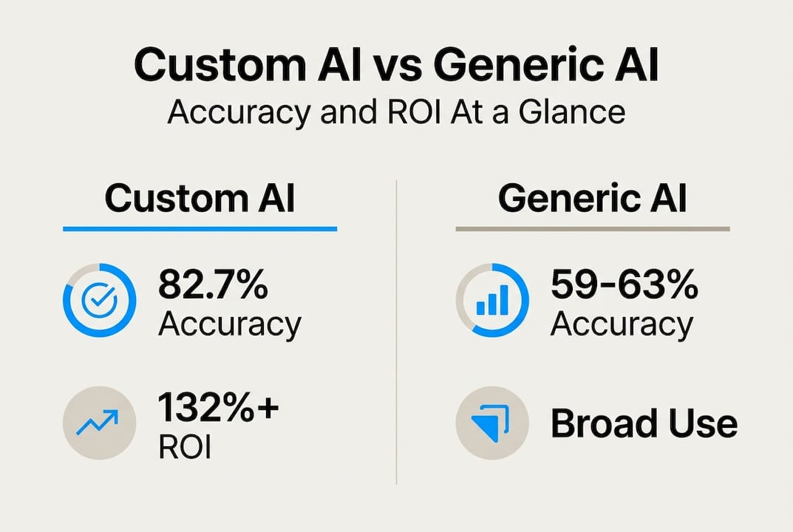The image size is (793, 532).
Task: Click the tan underline beneath Generic AI
Action: click(x=593, y=229)
